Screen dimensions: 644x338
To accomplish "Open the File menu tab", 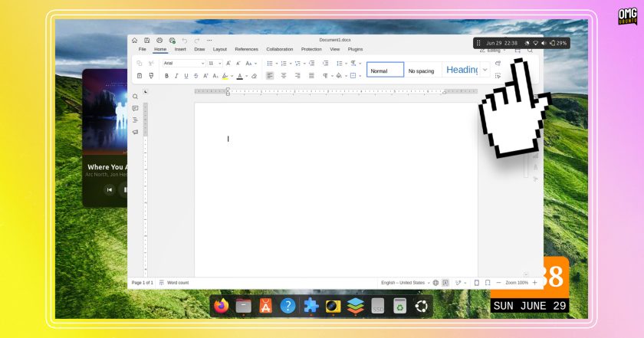I will [142, 49].
